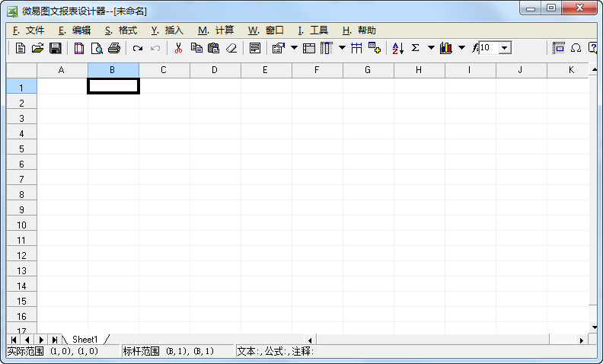603x364 pixels.
Task: Click the selected cell B1
Action: (113, 86)
